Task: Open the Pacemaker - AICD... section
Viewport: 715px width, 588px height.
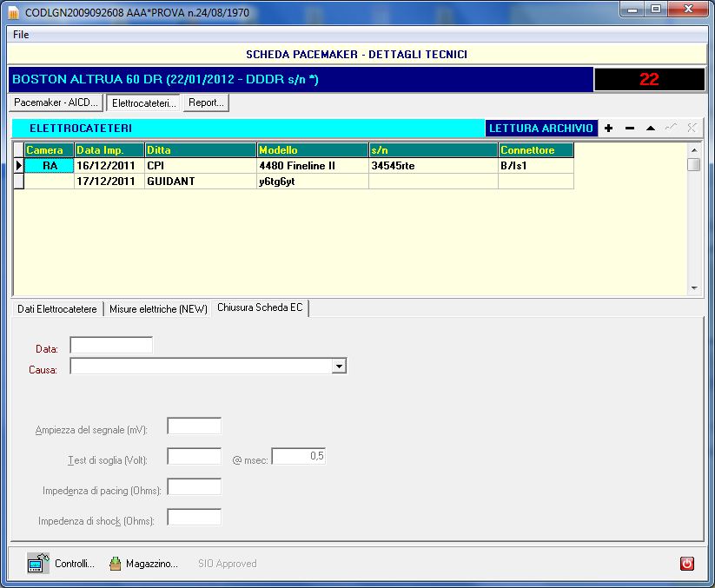Action: pyautogui.click(x=56, y=102)
